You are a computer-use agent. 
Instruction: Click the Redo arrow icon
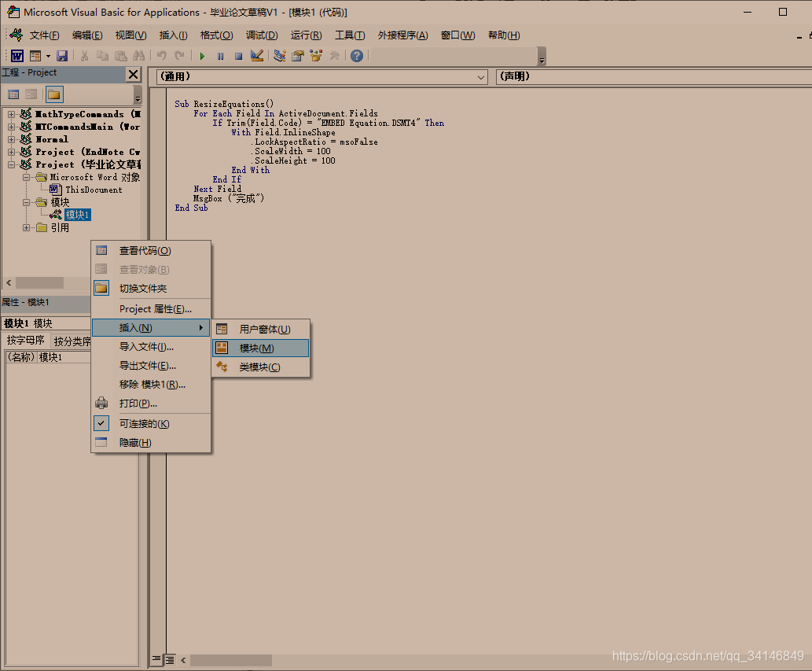point(180,56)
